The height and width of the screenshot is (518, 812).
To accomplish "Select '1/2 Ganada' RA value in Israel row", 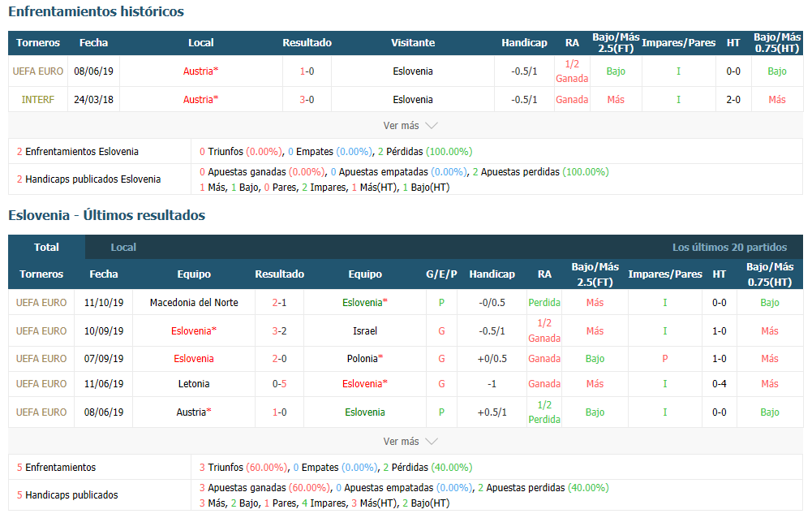I will [x=544, y=330].
